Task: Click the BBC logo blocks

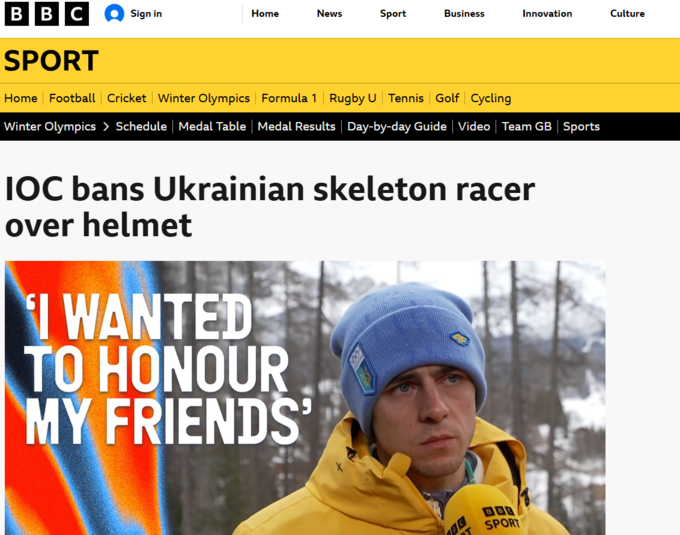Action: point(46,14)
